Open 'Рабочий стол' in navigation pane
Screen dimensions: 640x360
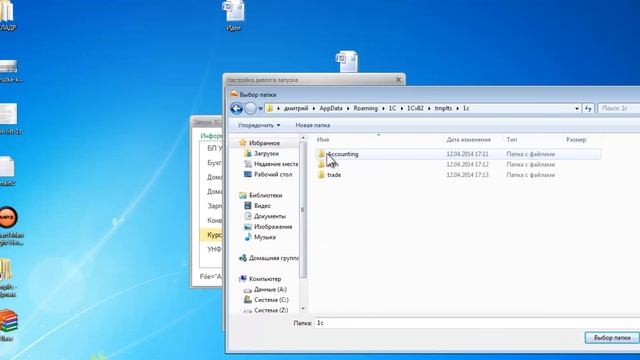tap(273, 174)
